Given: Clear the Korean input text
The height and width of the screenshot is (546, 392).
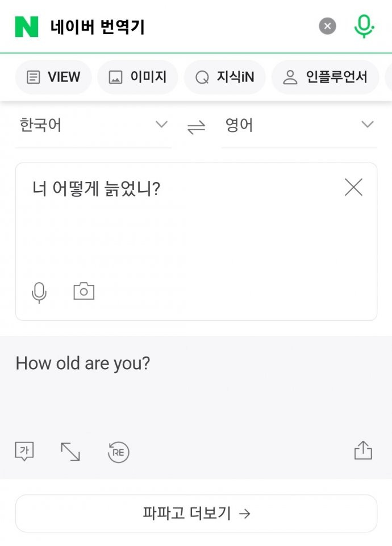Looking at the screenshot, I should tap(353, 187).
